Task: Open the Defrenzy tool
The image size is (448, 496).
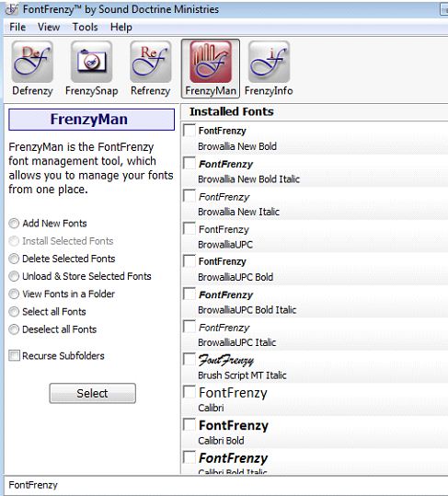Action: tap(32, 68)
